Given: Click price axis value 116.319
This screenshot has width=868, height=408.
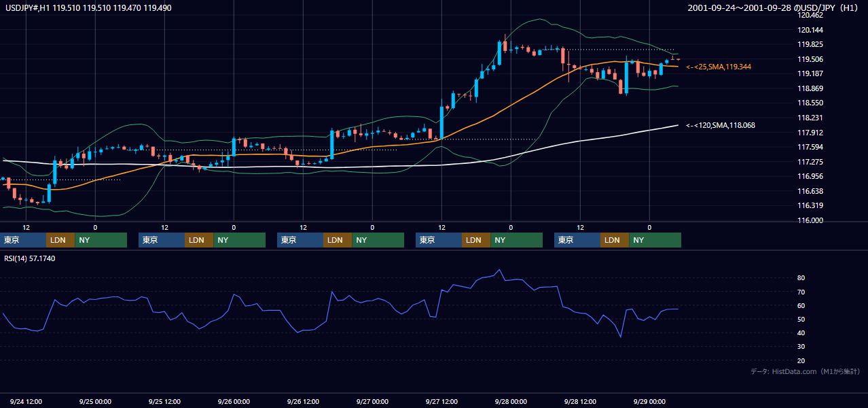Looking at the screenshot, I should point(811,205).
